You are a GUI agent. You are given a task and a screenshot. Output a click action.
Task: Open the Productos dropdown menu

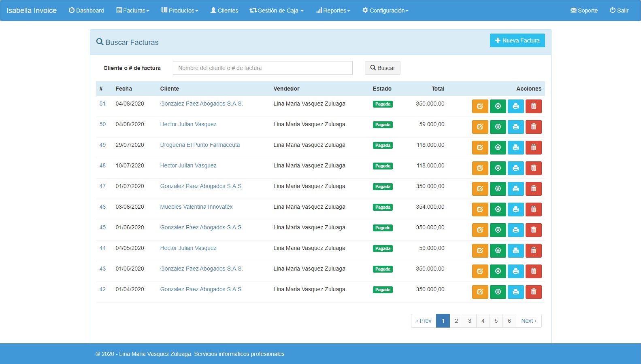[x=180, y=11]
